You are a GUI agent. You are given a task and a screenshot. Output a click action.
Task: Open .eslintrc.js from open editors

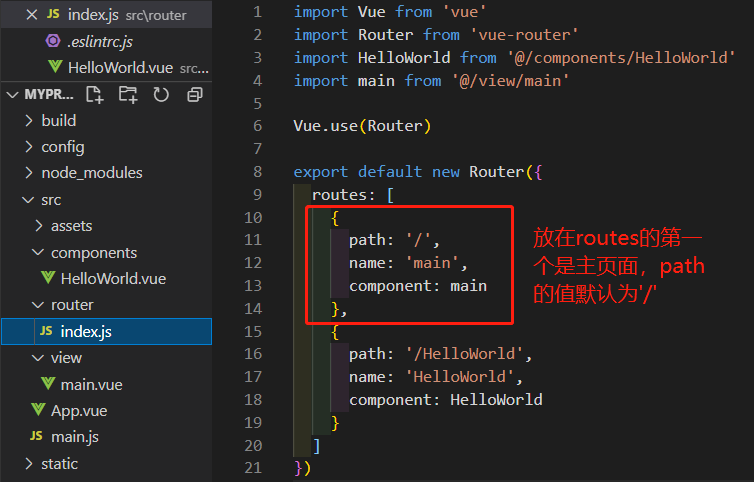pyautogui.click(x=106, y=41)
